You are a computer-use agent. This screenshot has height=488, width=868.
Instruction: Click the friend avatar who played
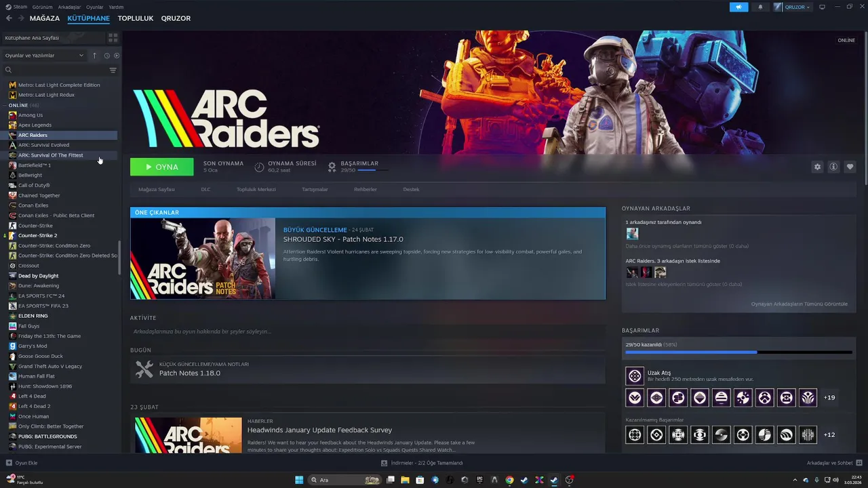[632, 234]
